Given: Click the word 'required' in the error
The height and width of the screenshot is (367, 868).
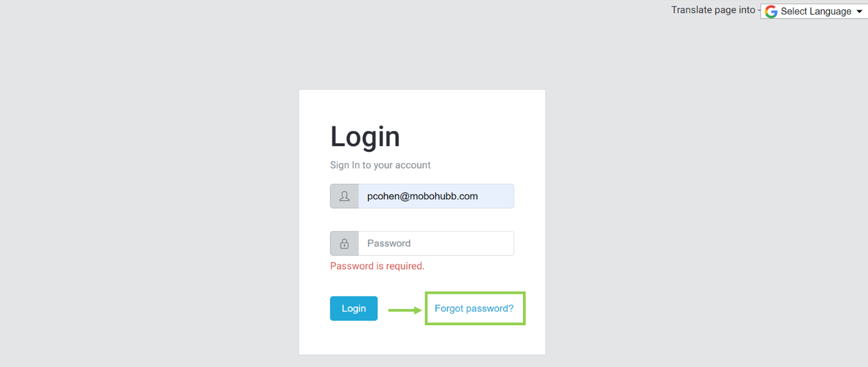Looking at the screenshot, I should pyautogui.click(x=405, y=266).
